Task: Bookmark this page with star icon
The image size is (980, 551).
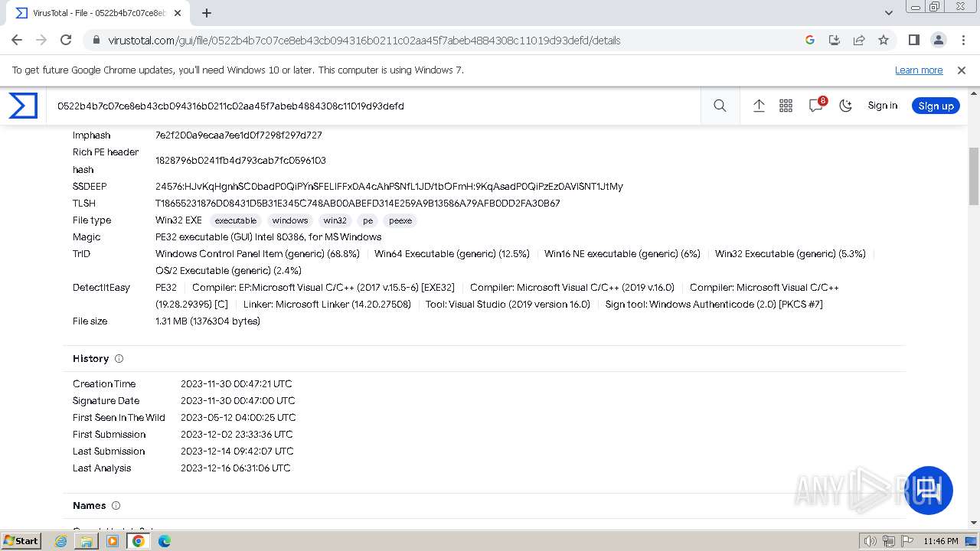Action: [x=884, y=40]
